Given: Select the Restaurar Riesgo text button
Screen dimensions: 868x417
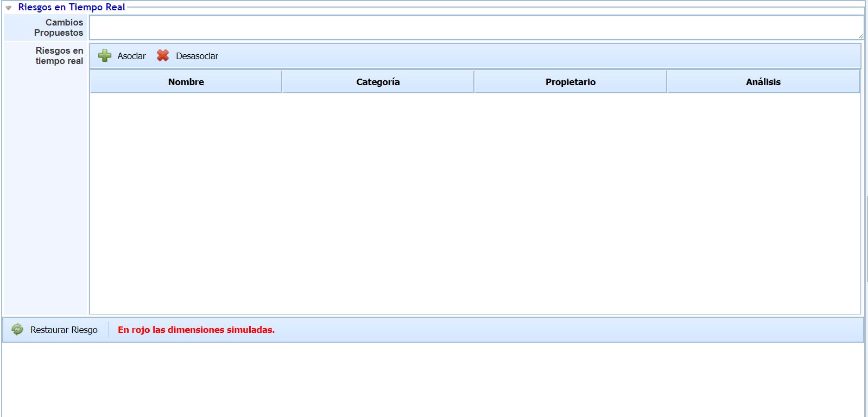Looking at the screenshot, I should (64, 330).
